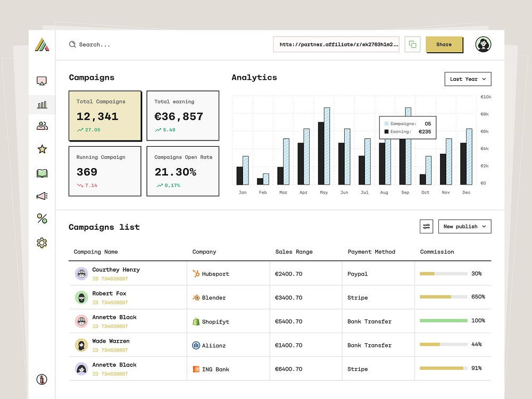Image resolution: width=532 pixels, height=399 pixels.
Task: Click the 91% commission progress bar
Action: (444, 368)
